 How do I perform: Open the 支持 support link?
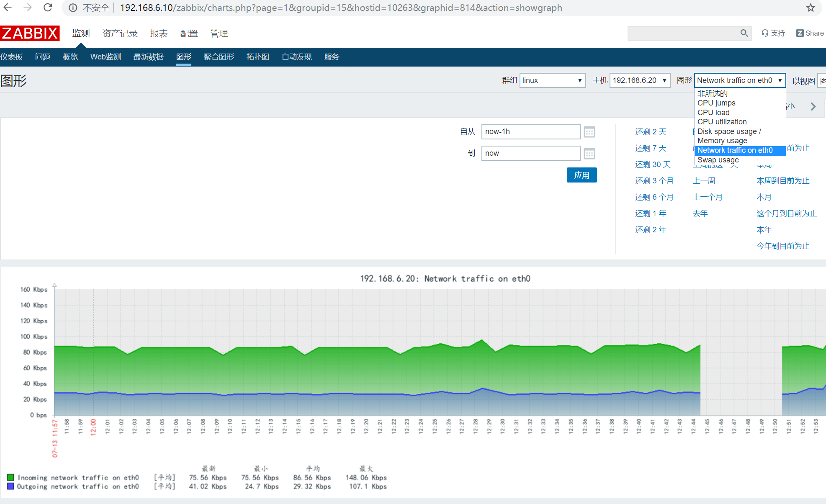773,33
